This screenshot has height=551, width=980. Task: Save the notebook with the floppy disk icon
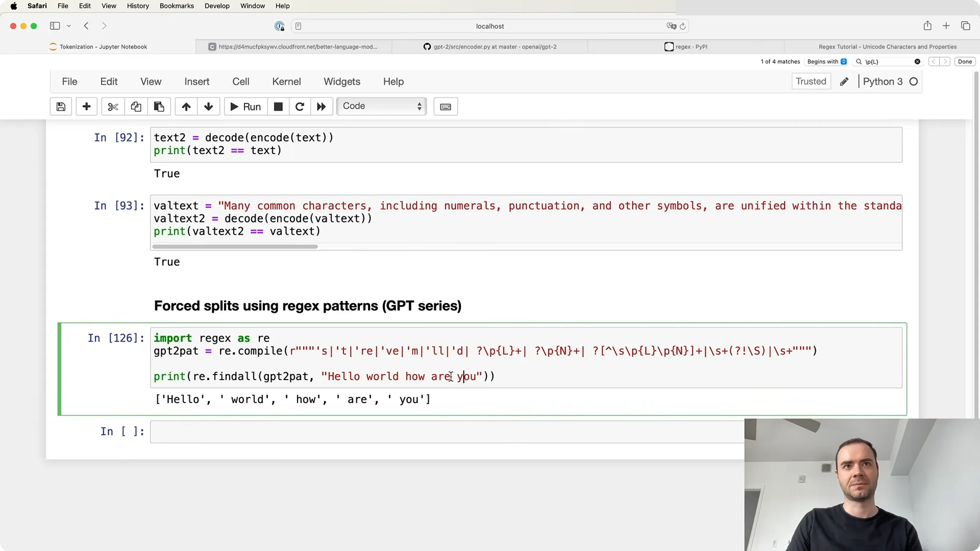point(61,106)
